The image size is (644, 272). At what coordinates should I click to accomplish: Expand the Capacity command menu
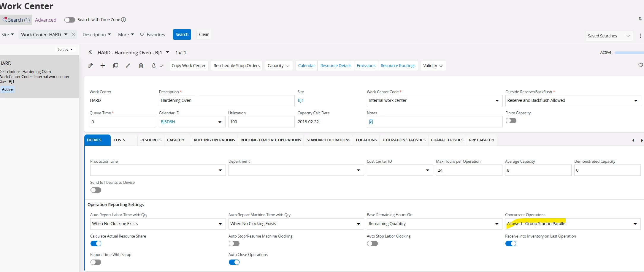tap(278, 66)
